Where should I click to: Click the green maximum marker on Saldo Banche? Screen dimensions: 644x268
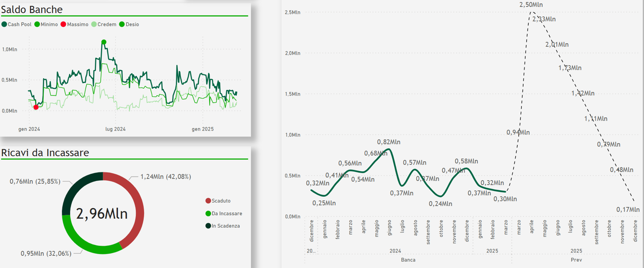click(x=103, y=41)
